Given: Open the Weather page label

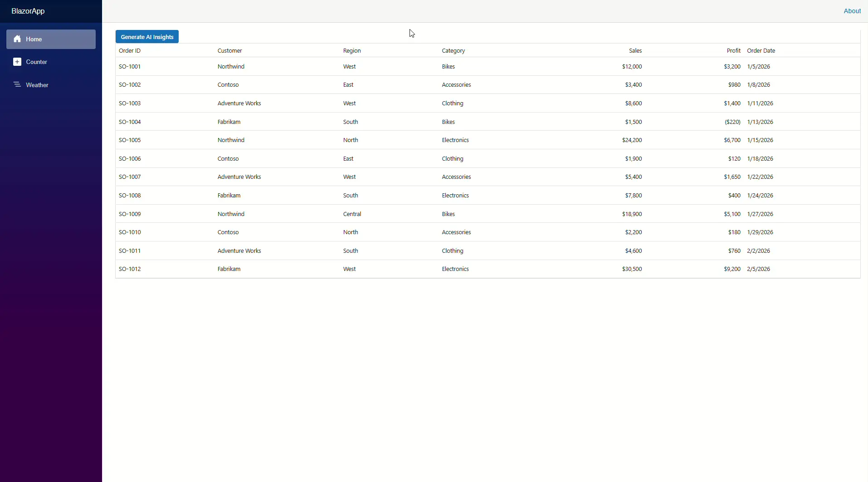Looking at the screenshot, I should 37,85.
